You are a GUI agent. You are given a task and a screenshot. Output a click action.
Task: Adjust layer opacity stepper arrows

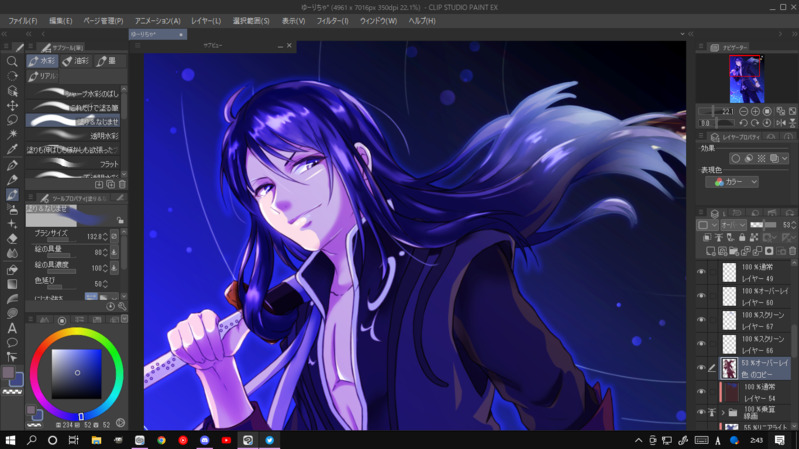pos(793,225)
